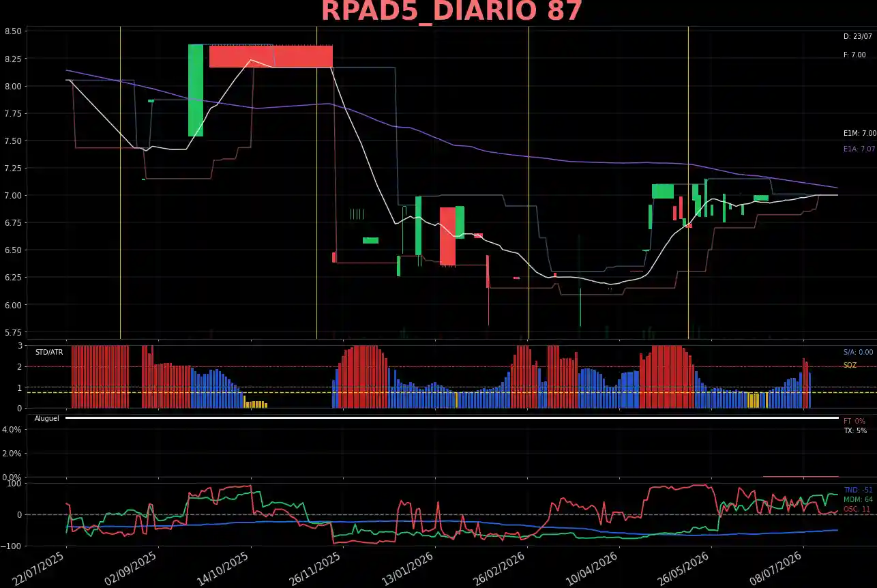Select the 5.75 price axis label
Screen dimensions: 877x588
(x=13, y=332)
